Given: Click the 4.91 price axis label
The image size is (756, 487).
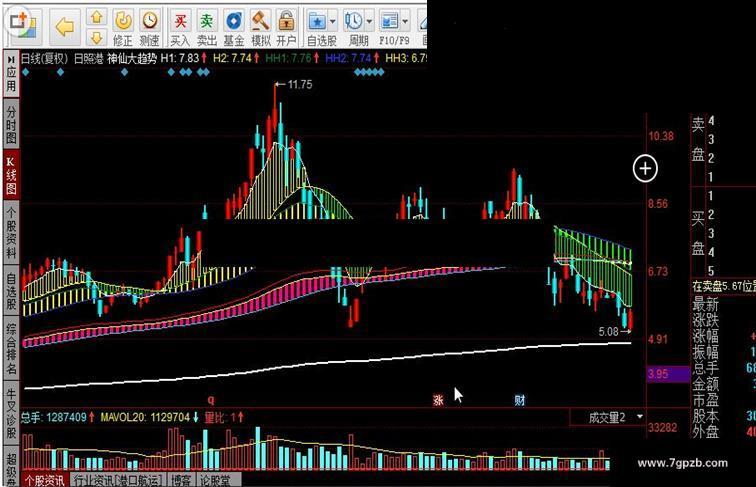Looking at the screenshot, I should [x=658, y=339].
